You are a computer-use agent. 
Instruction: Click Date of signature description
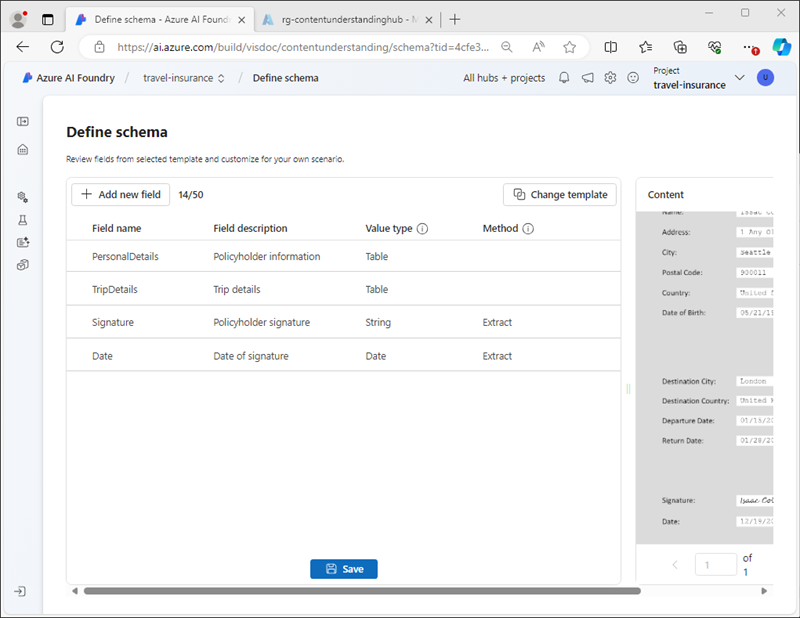click(251, 356)
